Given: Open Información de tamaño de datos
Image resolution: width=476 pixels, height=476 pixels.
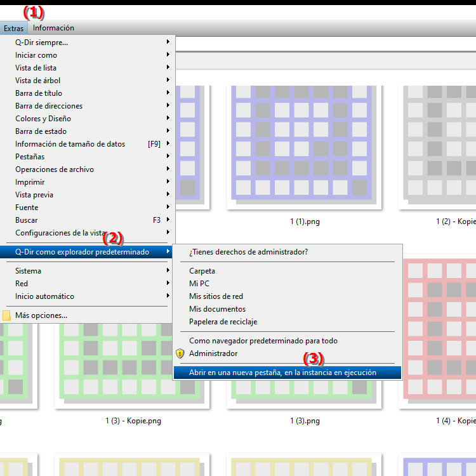Looking at the screenshot, I should [70, 144].
